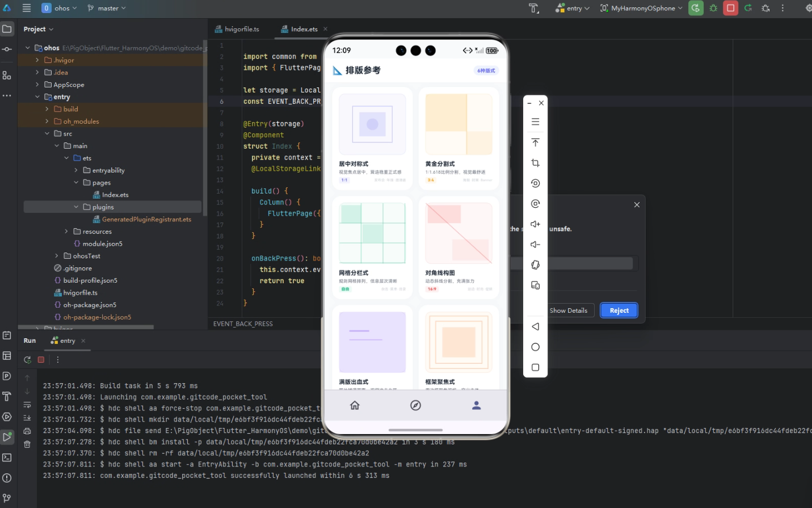Tap compass icon in phone bottom navigation
Image resolution: width=812 pixels, height=508 pixels.
tap(415, 405)
